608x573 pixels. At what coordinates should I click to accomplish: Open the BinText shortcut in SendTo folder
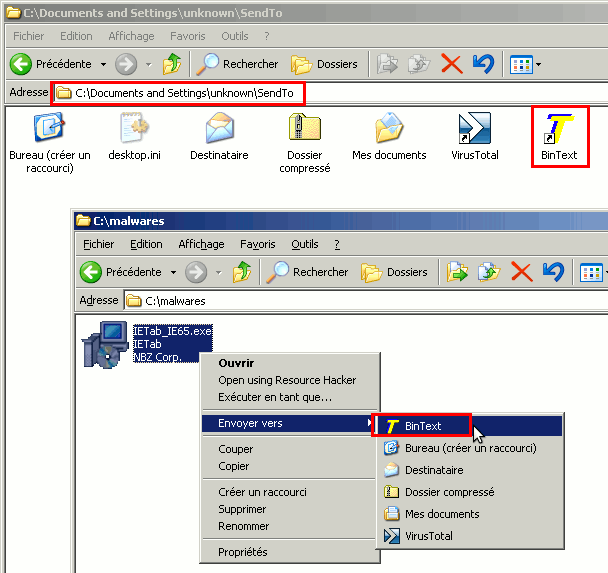(559, 130)
